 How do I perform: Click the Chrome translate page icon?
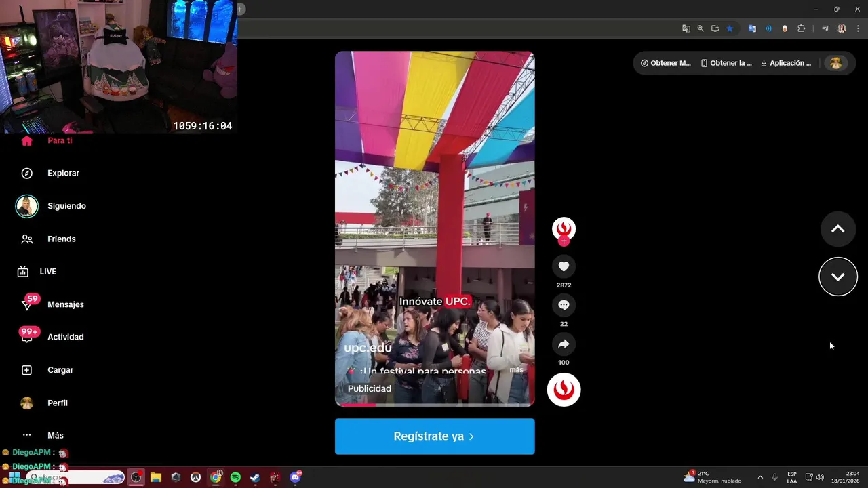pyautogui.click(x=686, y=28)
